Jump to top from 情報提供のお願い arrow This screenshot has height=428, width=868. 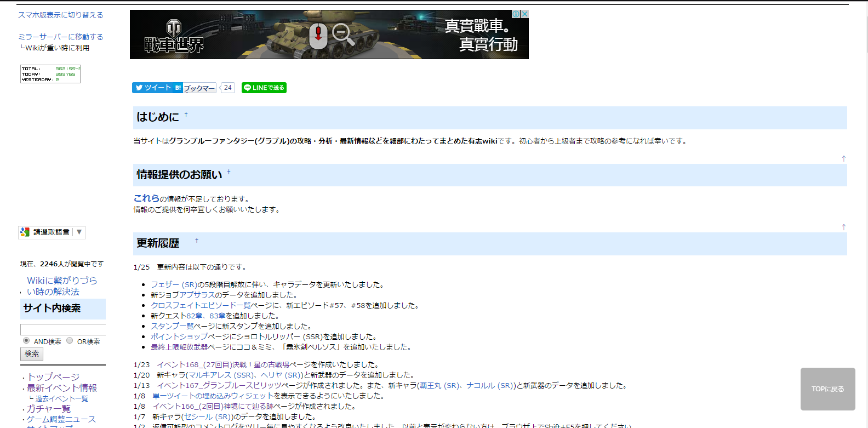pos(843,158)
